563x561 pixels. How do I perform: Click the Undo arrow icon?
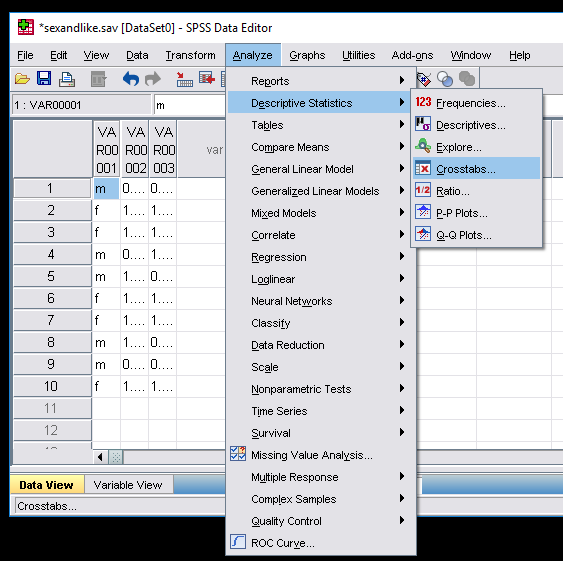click(x=131, y=79)
